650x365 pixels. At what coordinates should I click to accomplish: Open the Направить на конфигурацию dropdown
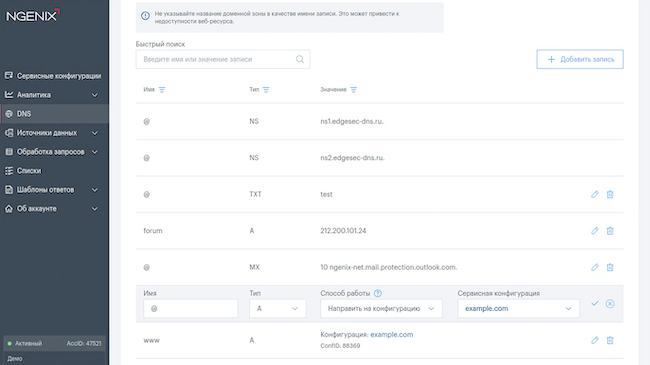pyautogui.click(x=381, y=309)
